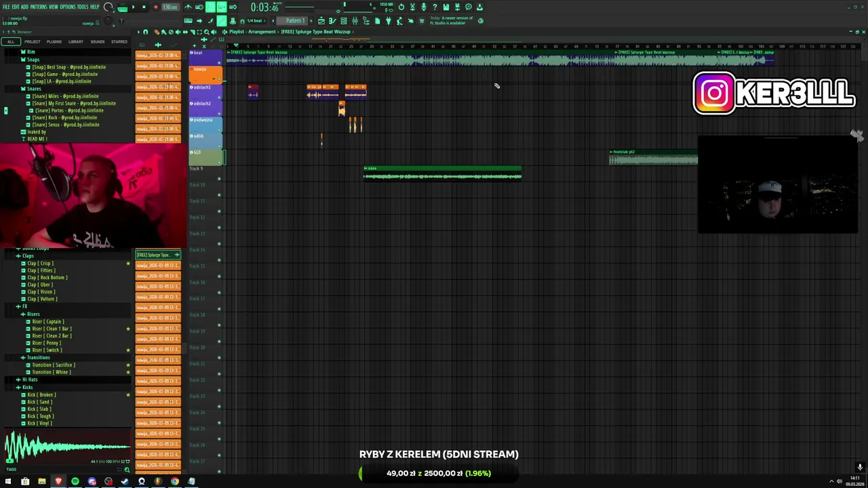
Task: Collapse the Claps folder
Action: point(28,256)
